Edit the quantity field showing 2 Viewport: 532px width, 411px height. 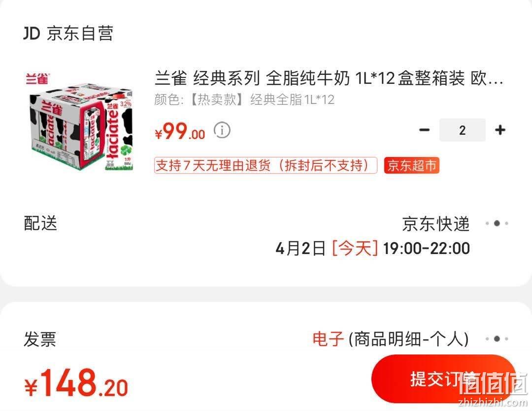(462, 130)
